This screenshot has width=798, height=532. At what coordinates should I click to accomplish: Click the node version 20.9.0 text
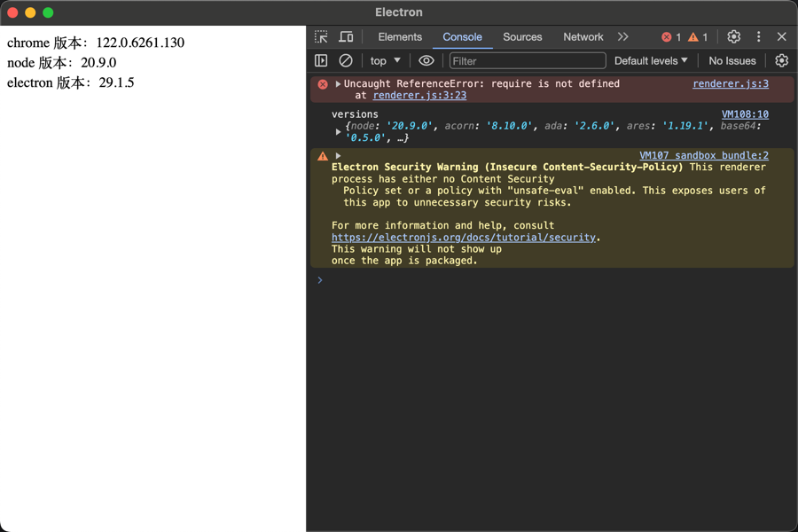61,63
